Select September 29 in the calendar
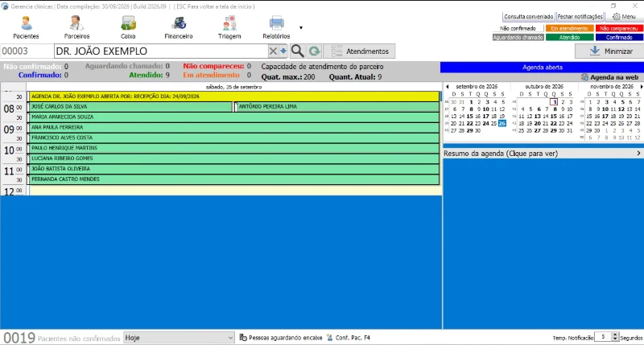Screen dimensions: 644x345 [x=469, y=131]
